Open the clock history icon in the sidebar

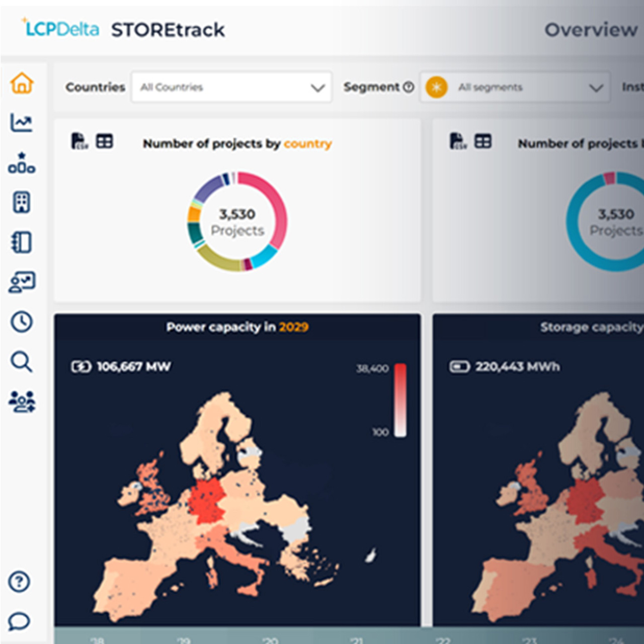coord(22,321)
